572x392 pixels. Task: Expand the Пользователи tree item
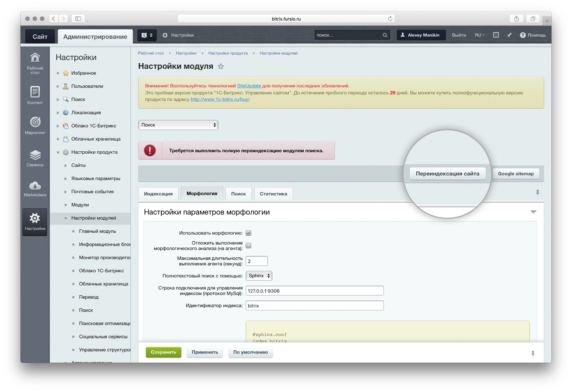[x=58, y=86]
